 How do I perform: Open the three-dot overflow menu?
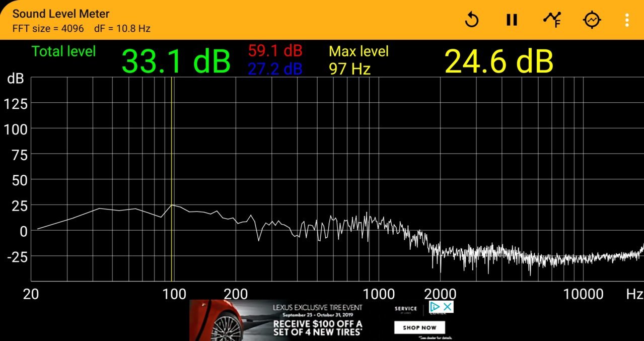coord(627,20)
